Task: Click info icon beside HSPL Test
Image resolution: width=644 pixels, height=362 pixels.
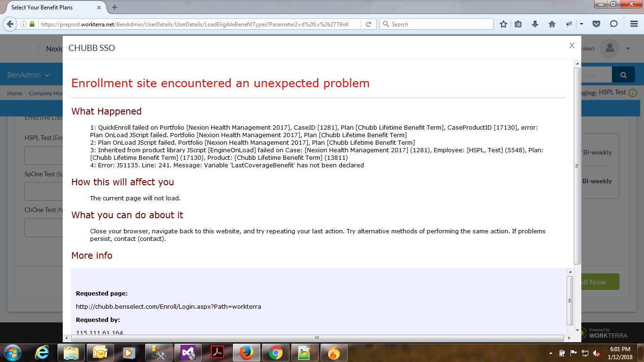Action: [633, 93]
